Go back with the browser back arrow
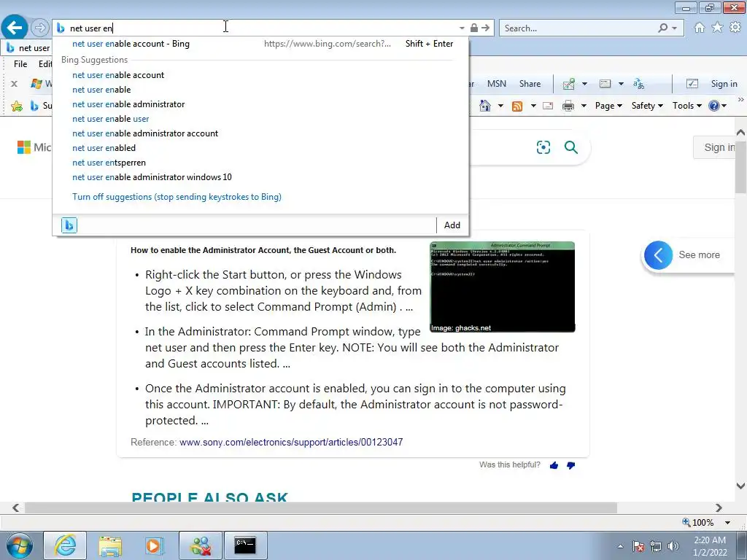747x560 pixels. (15, 28)
